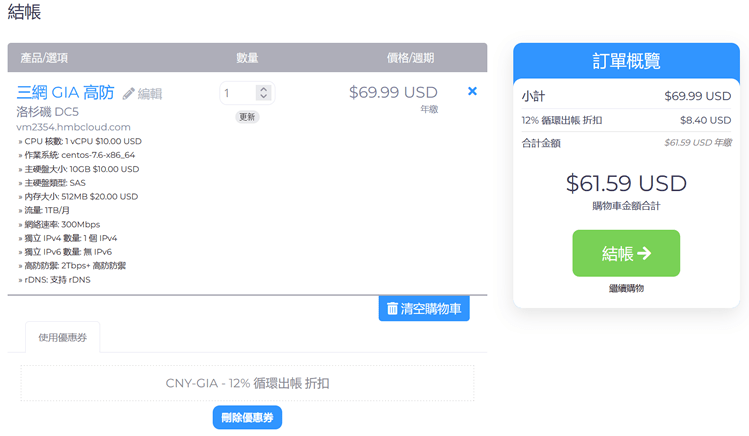749x436 pixels.
Task: Click the pencil edit icon beside the product
Action: tap(129, 94)
